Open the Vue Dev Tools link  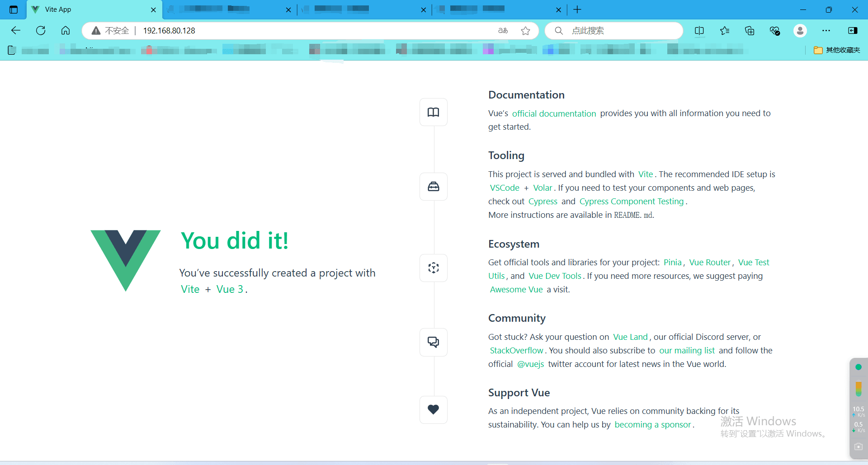coord(555,276)
